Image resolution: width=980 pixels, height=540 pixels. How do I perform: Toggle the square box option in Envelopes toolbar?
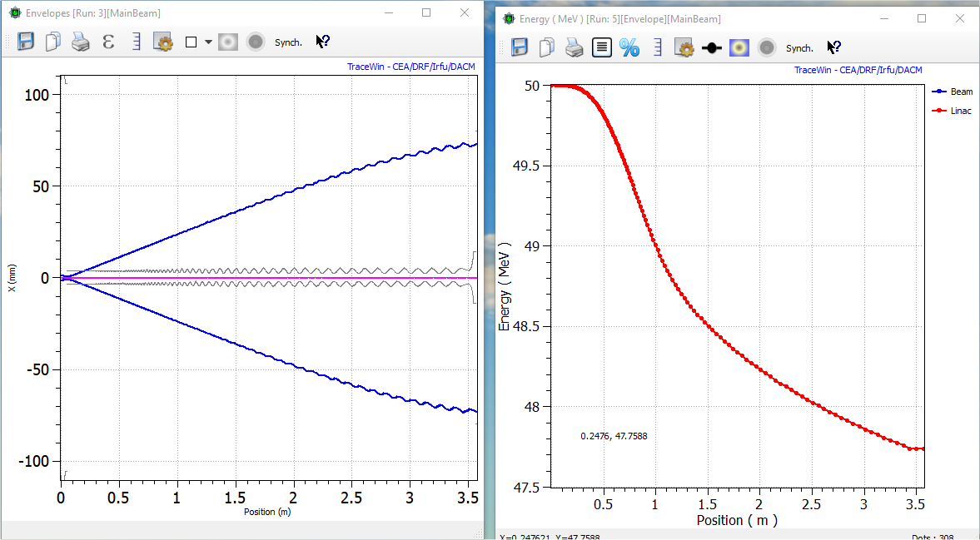tap(191, 42)
